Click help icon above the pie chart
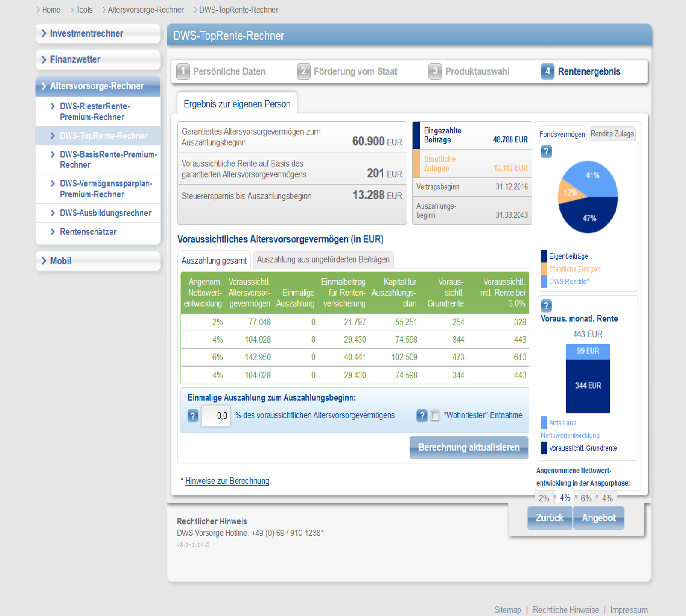 tap(546, 152)
